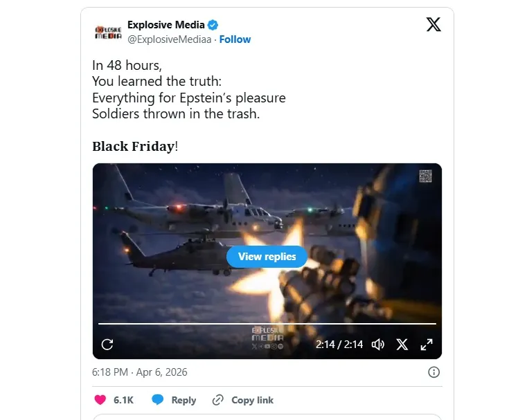Screen dimensions: 527x420
Task: Click the X logo in tweet header
Action: [434, 24]
